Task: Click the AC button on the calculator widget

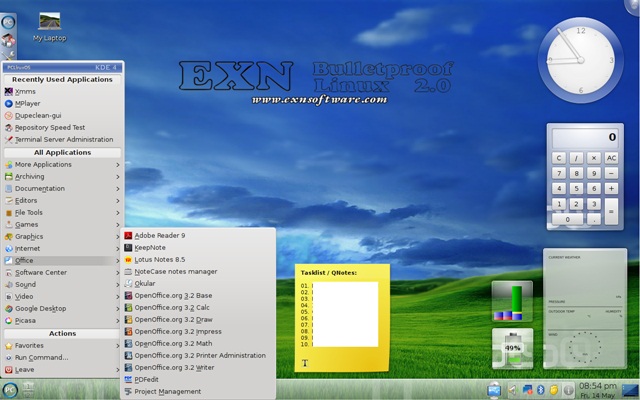Action: point(611,158)
